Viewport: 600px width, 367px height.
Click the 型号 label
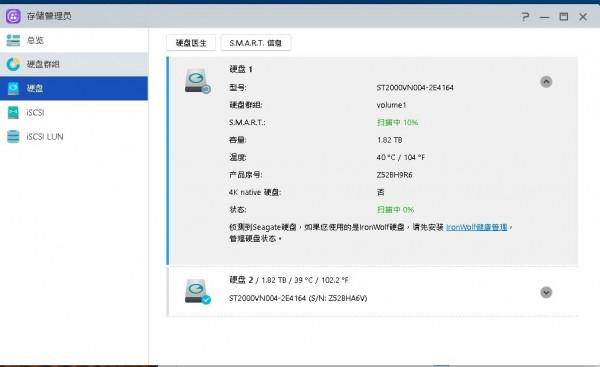238,88
